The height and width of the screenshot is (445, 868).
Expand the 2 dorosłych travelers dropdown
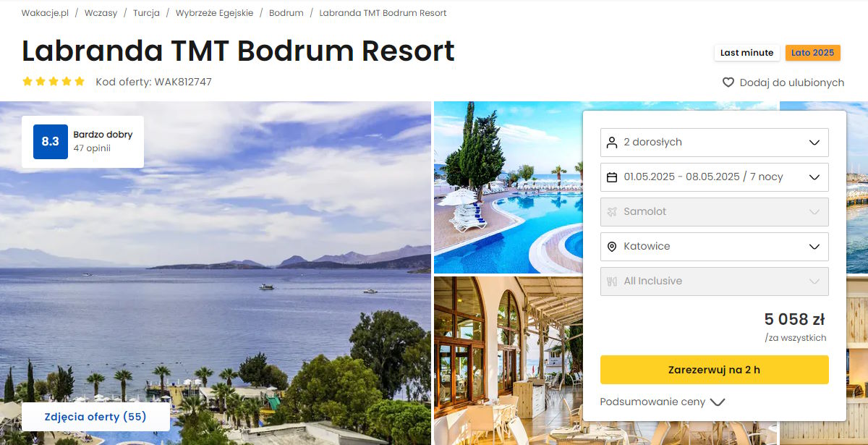(715, 143)
